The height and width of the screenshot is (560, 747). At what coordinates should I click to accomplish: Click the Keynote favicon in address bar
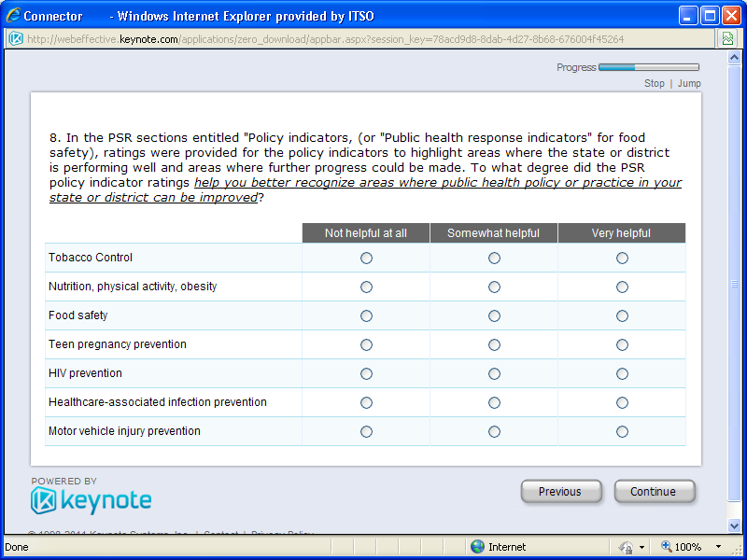click(16, 39)
